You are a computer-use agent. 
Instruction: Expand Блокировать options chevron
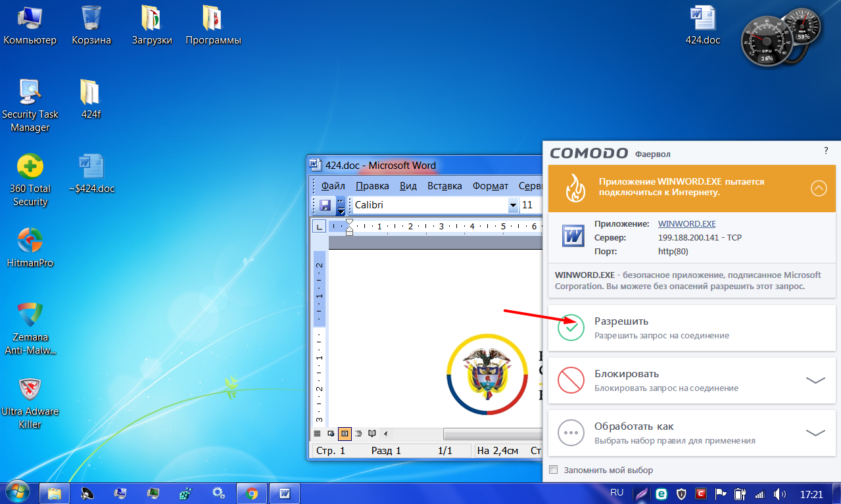(815, 380)
